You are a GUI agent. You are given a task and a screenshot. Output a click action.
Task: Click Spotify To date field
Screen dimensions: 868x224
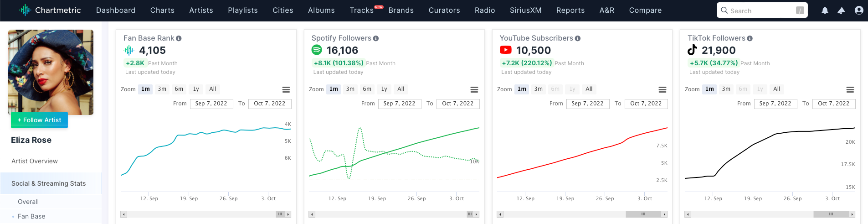tap(458, 104)
